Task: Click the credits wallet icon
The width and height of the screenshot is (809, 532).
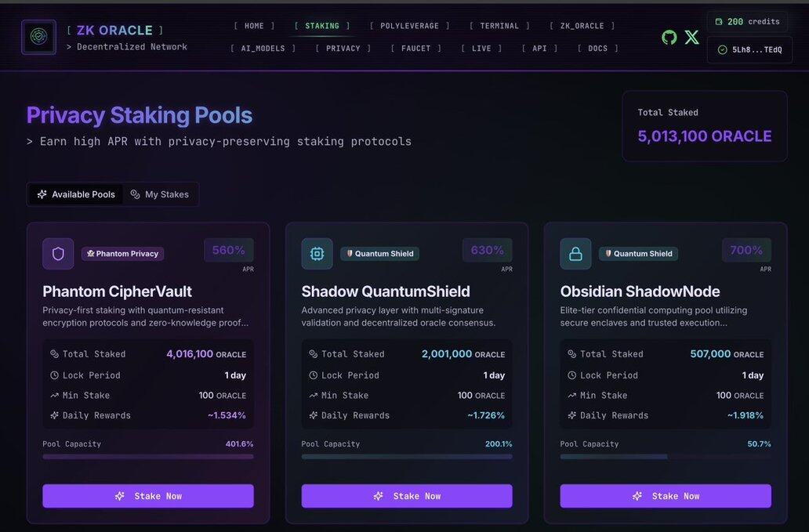Action: (719, 22)
